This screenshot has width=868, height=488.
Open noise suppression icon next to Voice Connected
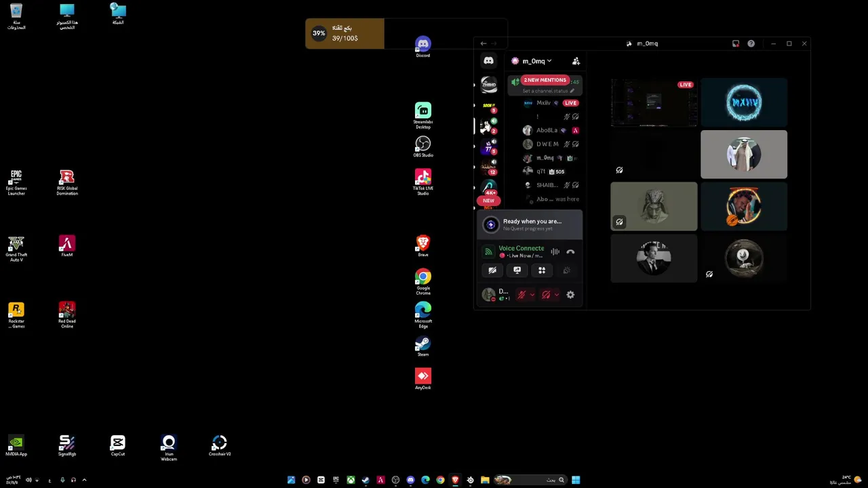click(x=555, y=251)
